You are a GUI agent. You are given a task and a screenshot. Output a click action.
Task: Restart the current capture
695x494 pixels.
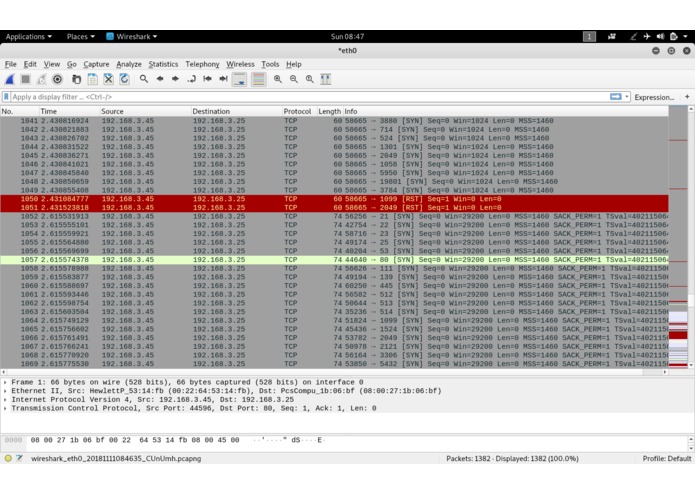pyautogui.click(x=41, y=79)
